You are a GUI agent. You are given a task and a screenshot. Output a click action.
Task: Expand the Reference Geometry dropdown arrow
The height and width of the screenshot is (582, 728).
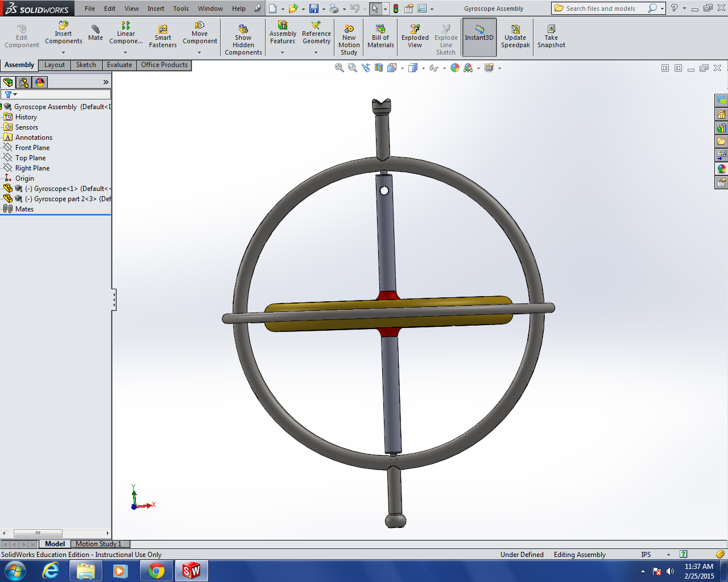(316, 53)
